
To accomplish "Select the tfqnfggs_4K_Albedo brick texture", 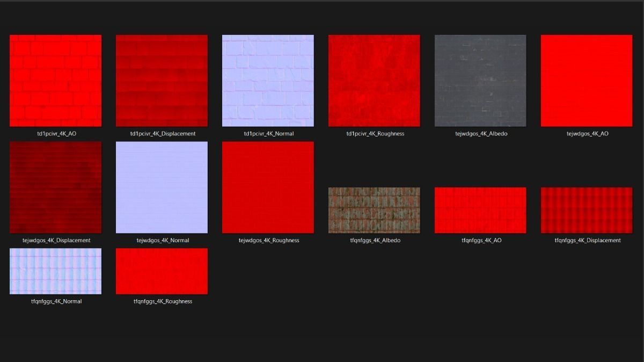I will [x=374, y=210].
